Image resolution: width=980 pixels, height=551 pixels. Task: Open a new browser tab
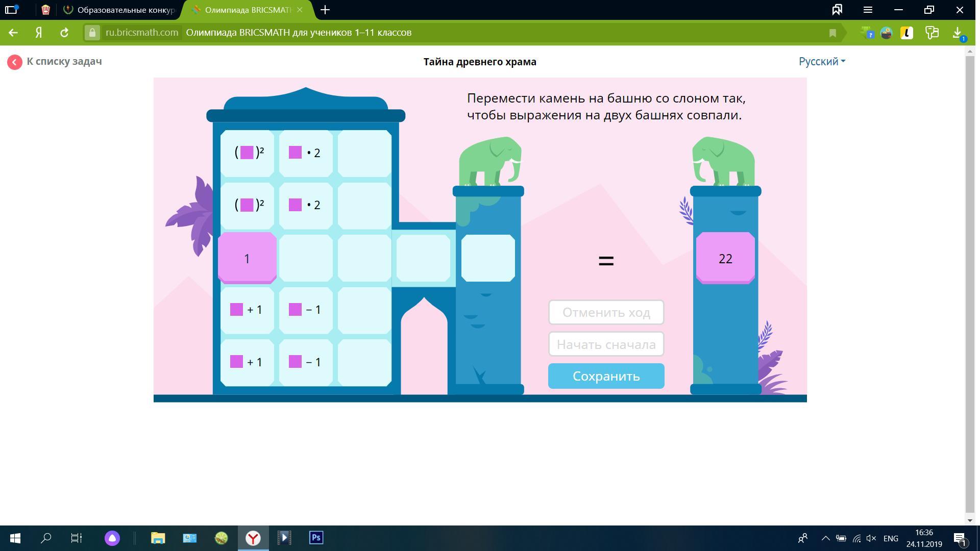tap(325, 10)
